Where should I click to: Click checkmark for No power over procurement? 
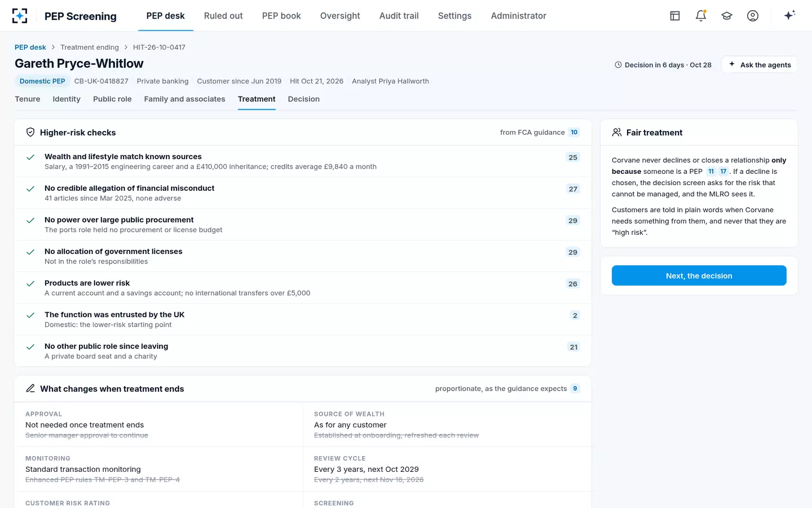(x=30, y=221)
